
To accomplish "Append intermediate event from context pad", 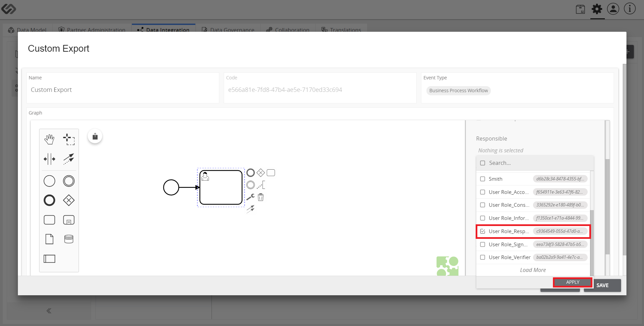I will (x=250, y=185).
